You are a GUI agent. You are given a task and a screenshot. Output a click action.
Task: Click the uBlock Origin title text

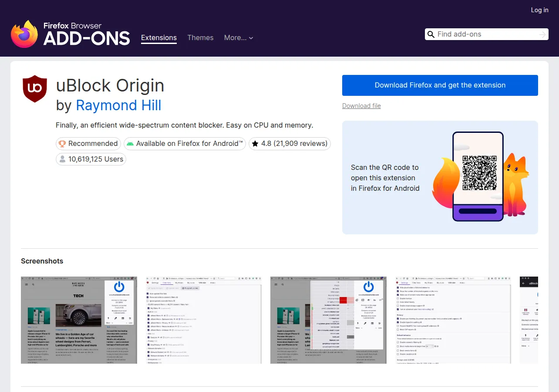[x=110, y=85]
